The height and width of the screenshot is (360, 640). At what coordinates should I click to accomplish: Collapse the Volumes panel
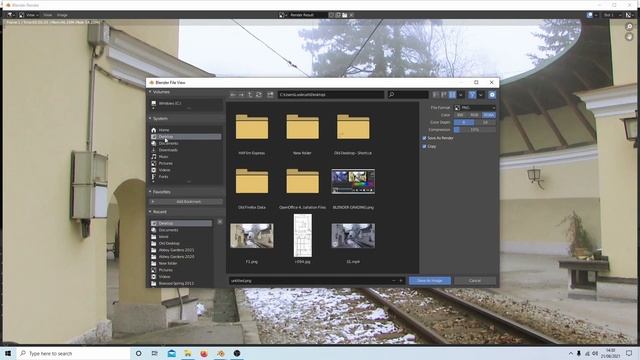(x=150, y=92)
